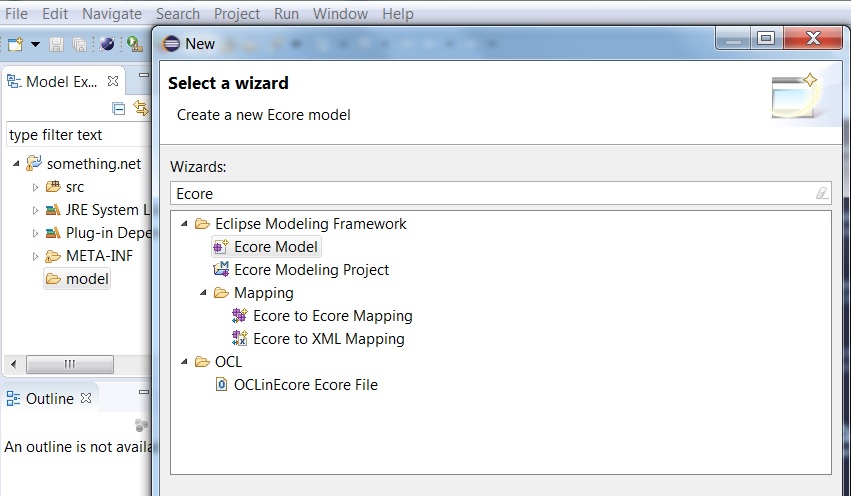The image size is (851, 496).
Task: Select the META-INF folder
Action: click(x=99, y=256)
